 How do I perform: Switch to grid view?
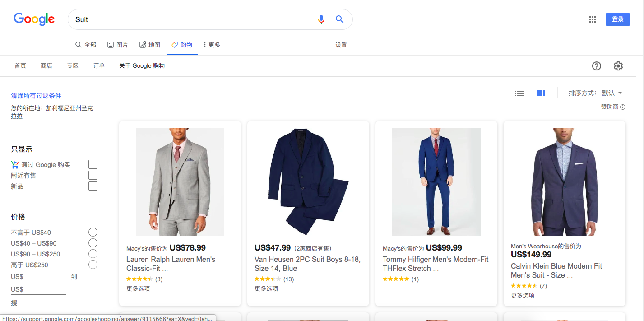542,93
